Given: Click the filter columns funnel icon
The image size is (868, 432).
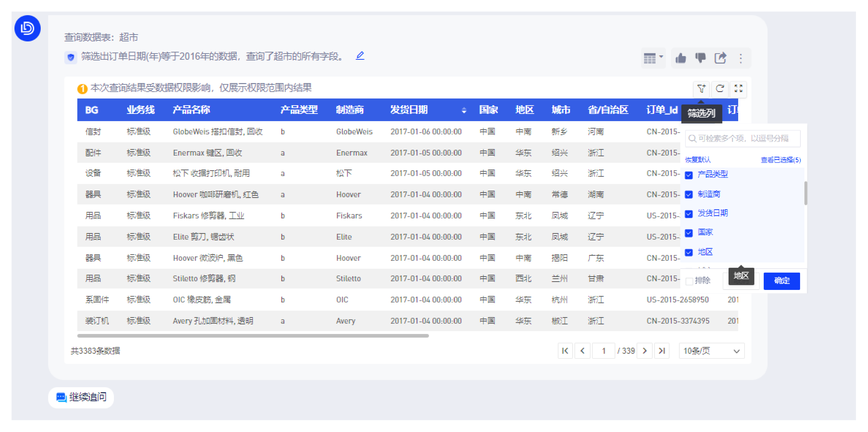Looking at the screenshot, I should [x=701, y=89].
